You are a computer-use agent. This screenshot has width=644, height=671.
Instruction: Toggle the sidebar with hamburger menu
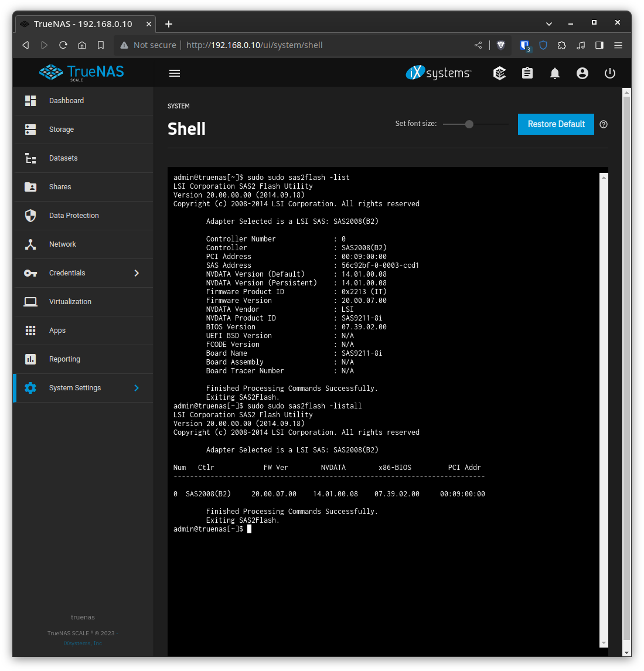click(175, 73)
